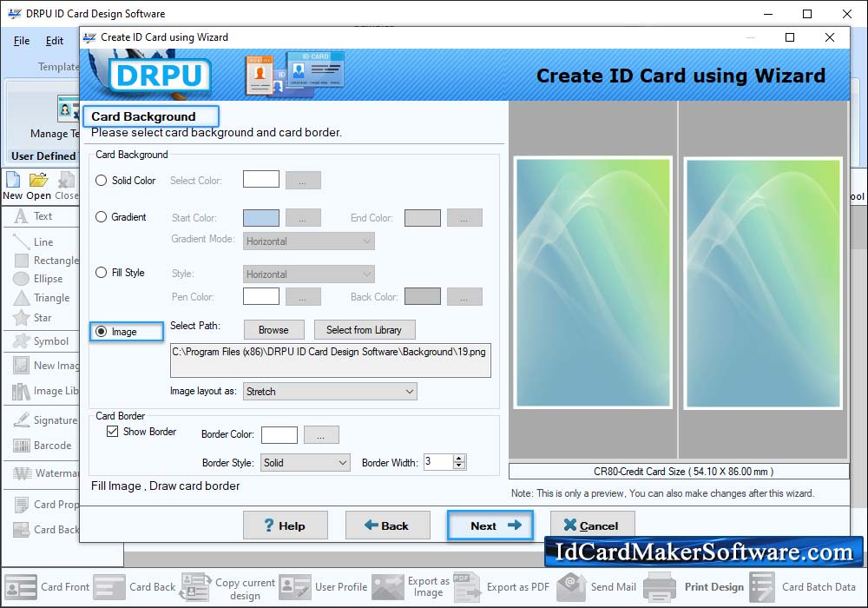Image resolution: width=868 pixels, height=608 pixels.
Task: Click Send Mail in bottom toolbar
Action: (x=597, y=587)
